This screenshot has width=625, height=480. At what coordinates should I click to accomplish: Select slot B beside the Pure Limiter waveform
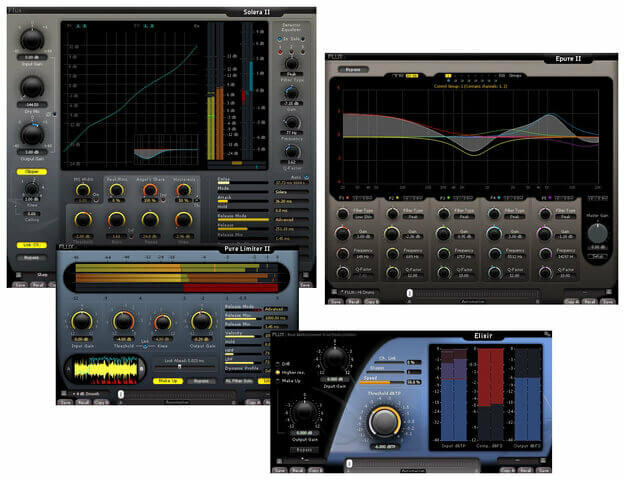(x=142, y=369)
